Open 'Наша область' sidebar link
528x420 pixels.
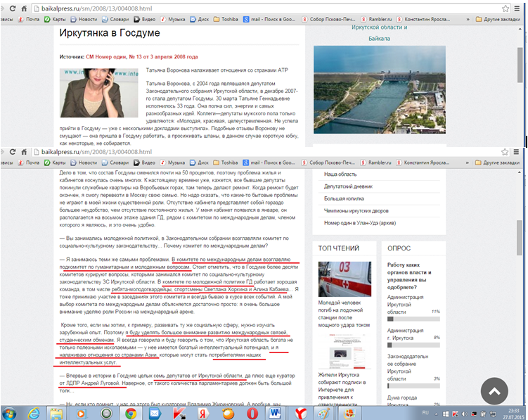click(x=340, y=174)
